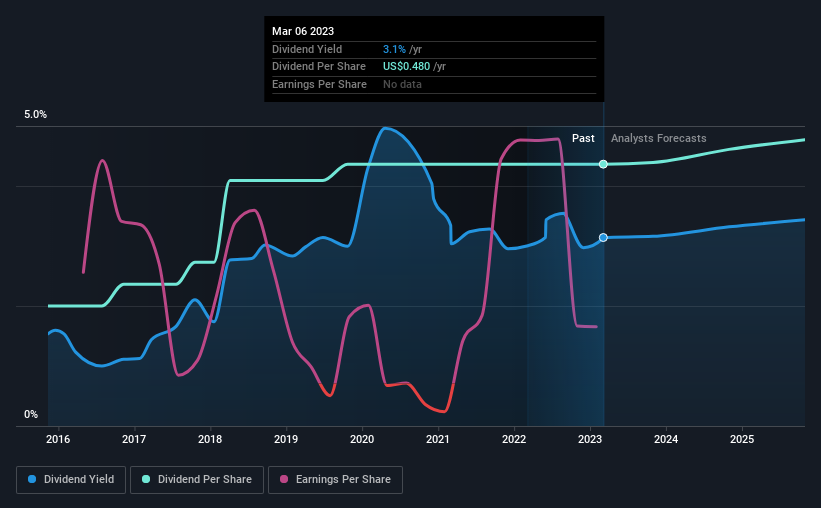
Task: Click the Past region label
Action: coord(583,138)
